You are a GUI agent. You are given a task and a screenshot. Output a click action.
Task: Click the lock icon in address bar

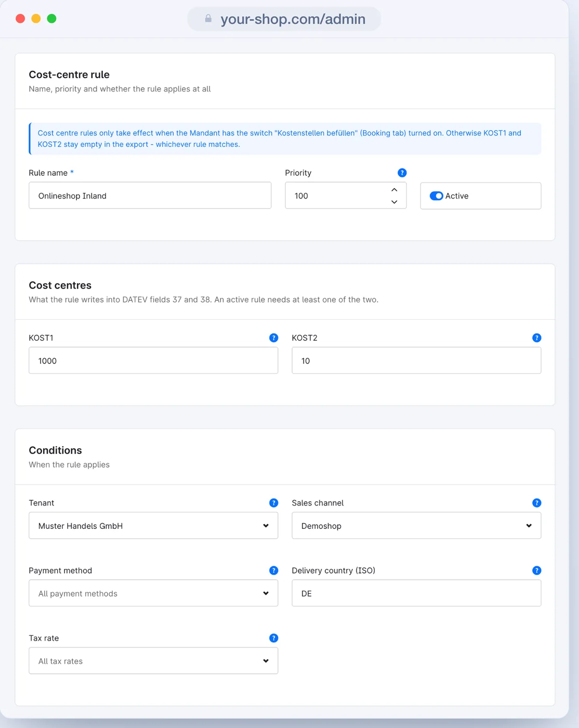(x=208, y=19)
